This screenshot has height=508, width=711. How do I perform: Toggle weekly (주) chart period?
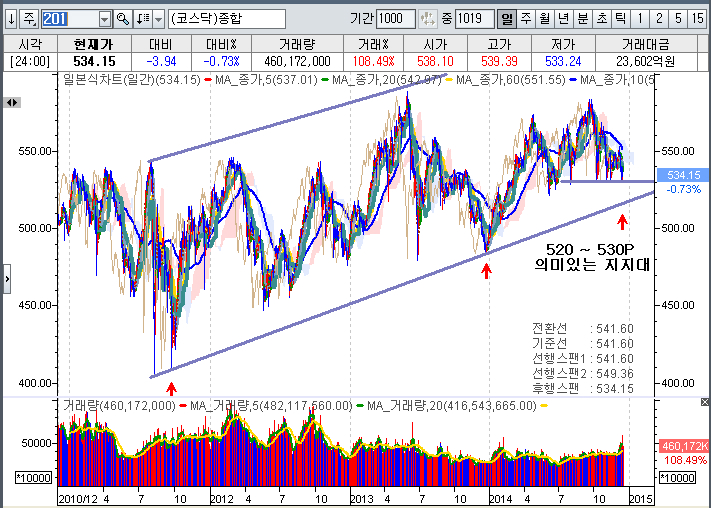click(526, 19)
